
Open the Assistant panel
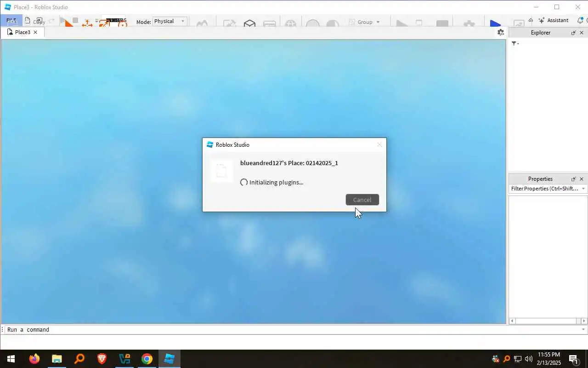point(554,20)
